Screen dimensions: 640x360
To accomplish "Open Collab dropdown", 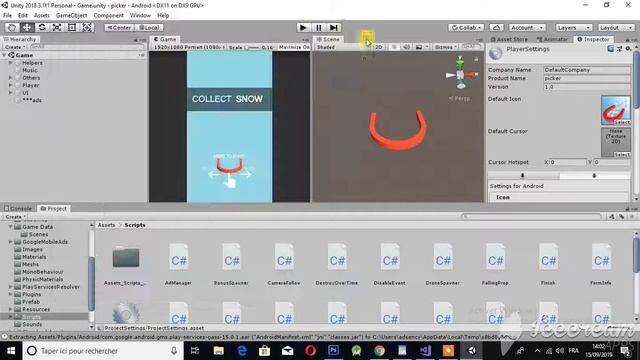I will [x=466, y=27].
